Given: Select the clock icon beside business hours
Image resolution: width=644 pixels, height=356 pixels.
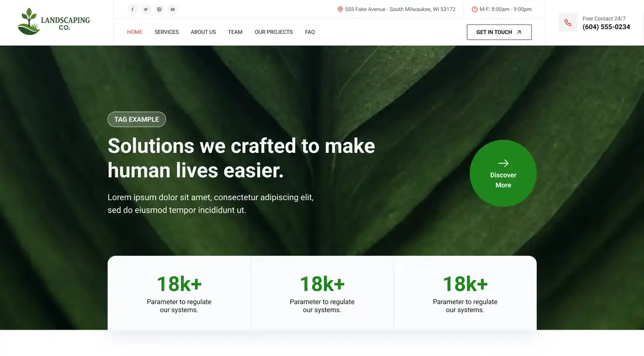Looking at the screenshot, I should coord(474,9).
